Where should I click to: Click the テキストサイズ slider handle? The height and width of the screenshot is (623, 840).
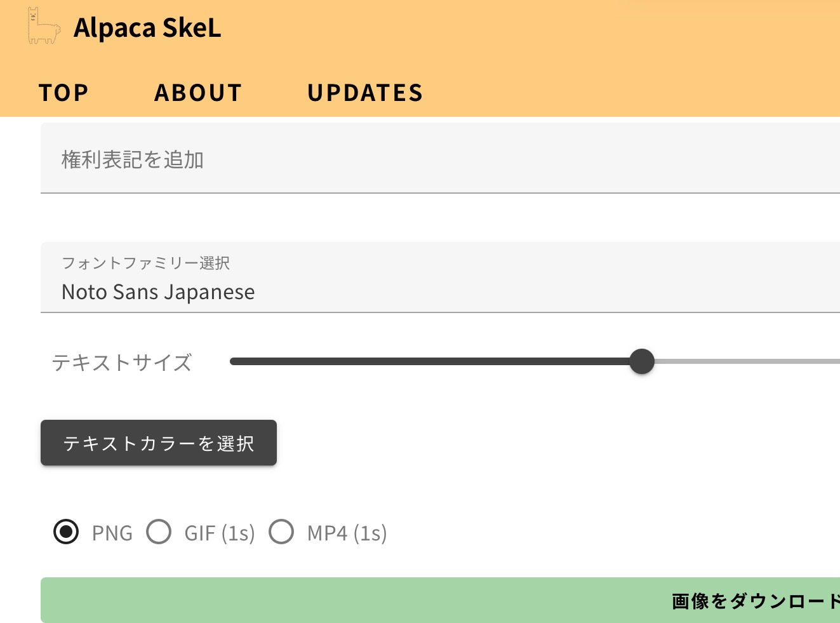point(642,361)
